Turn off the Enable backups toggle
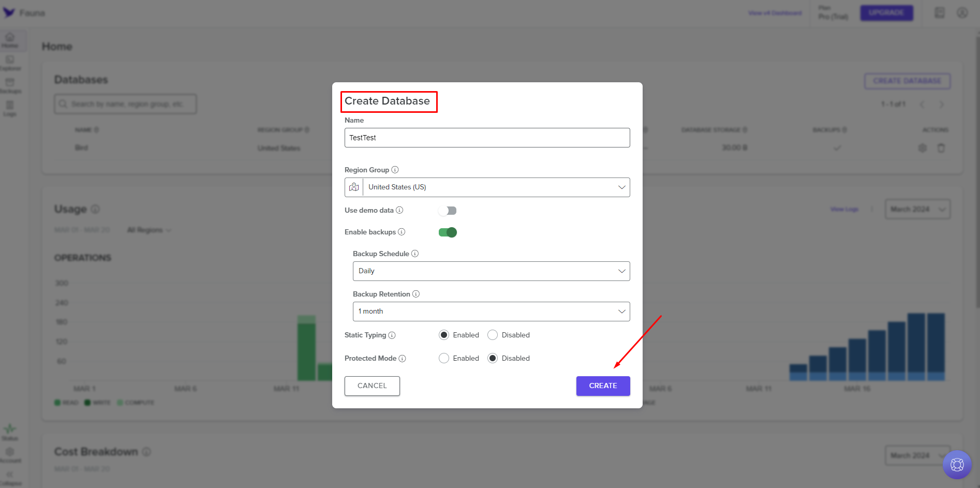980x488 pixels. click(x=448, y=232)
